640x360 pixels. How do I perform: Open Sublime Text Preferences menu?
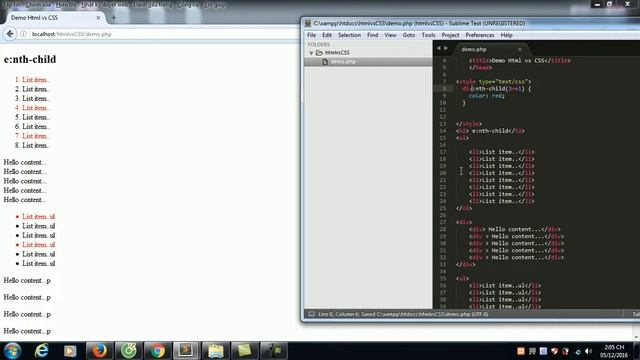480,35
